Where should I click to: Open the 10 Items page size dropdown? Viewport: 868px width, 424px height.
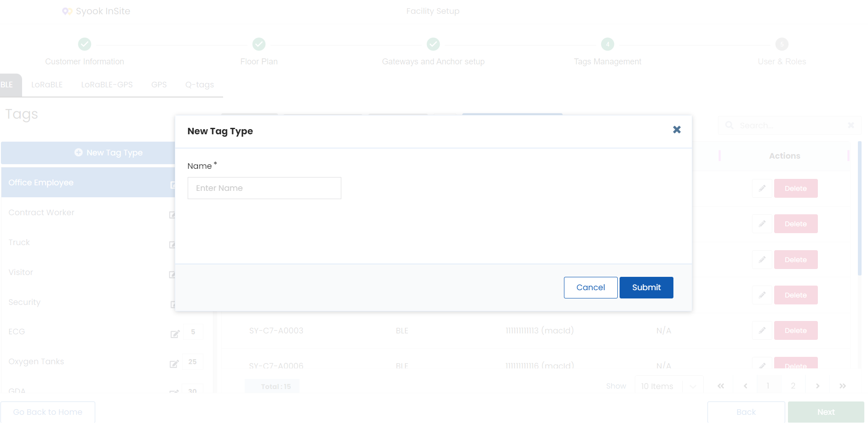669,386
